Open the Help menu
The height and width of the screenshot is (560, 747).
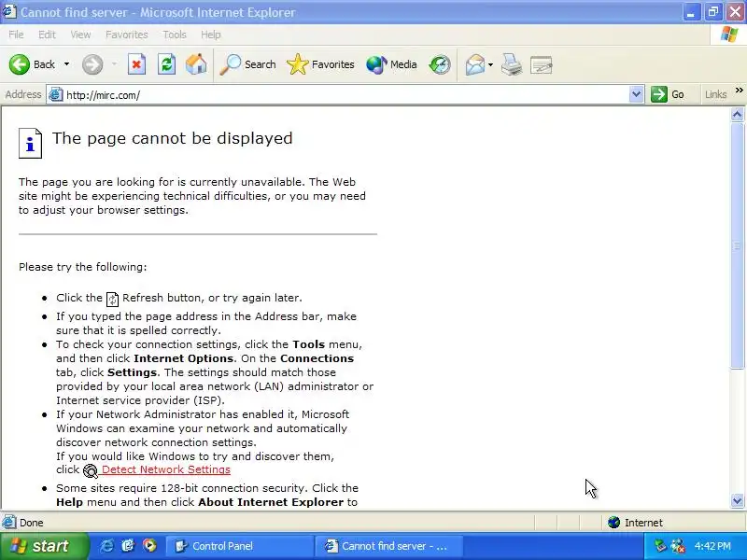(x=211, y=35)
